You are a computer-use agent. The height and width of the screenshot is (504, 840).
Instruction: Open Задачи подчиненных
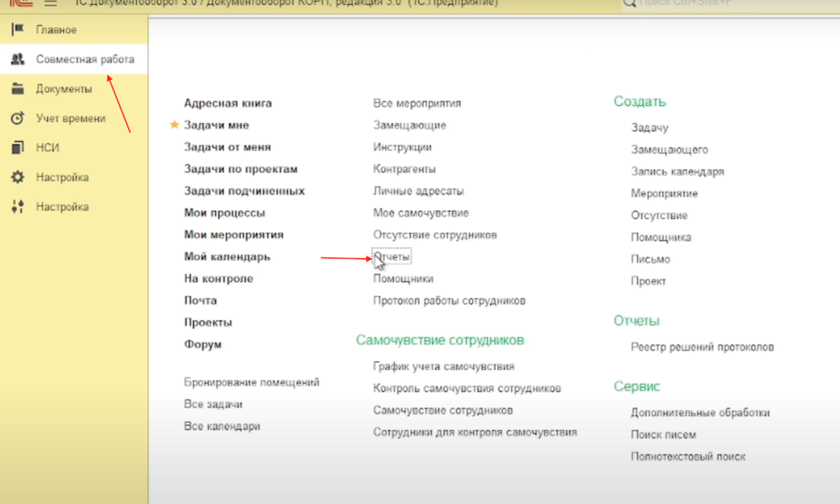click(x=244, y=191)
